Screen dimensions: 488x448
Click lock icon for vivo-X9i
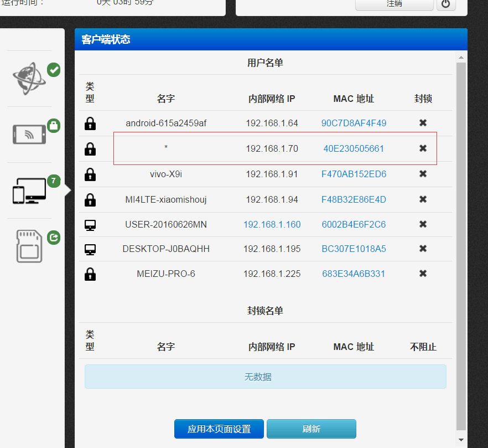click(x=90, y=174)
